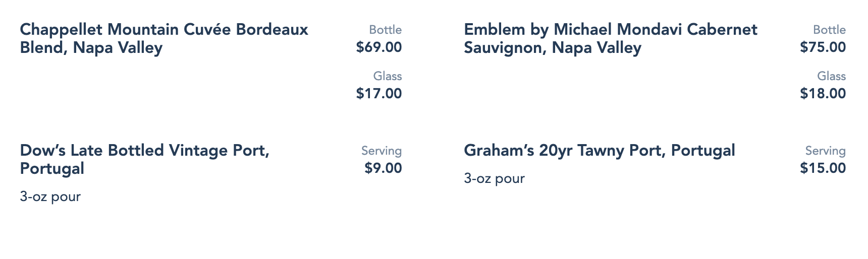Select the $18.00 glass price
Viewport: 868px width, 259px height.
[823, 94]
